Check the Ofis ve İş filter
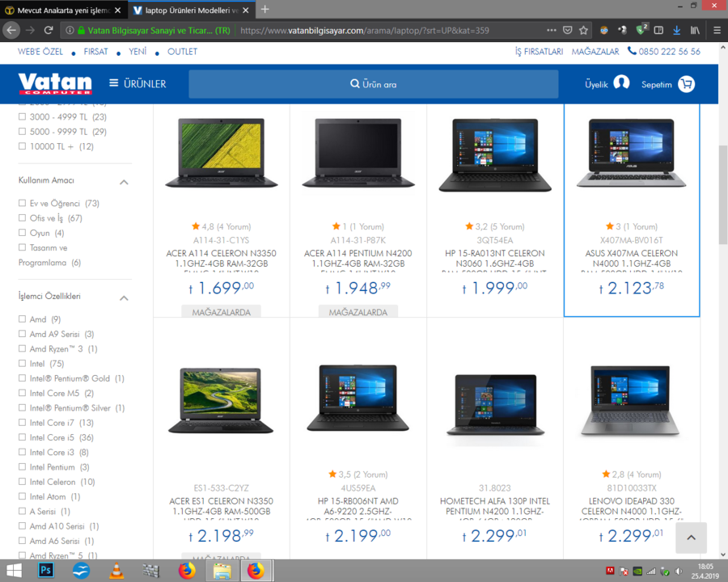This screenshot has width=728, height=582. 22,217
